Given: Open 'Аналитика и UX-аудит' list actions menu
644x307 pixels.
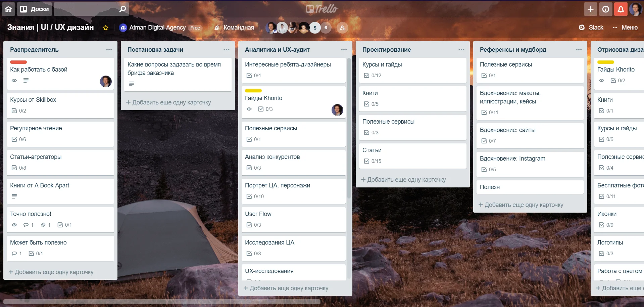Looking at the screenshot, I should (344, 49).
